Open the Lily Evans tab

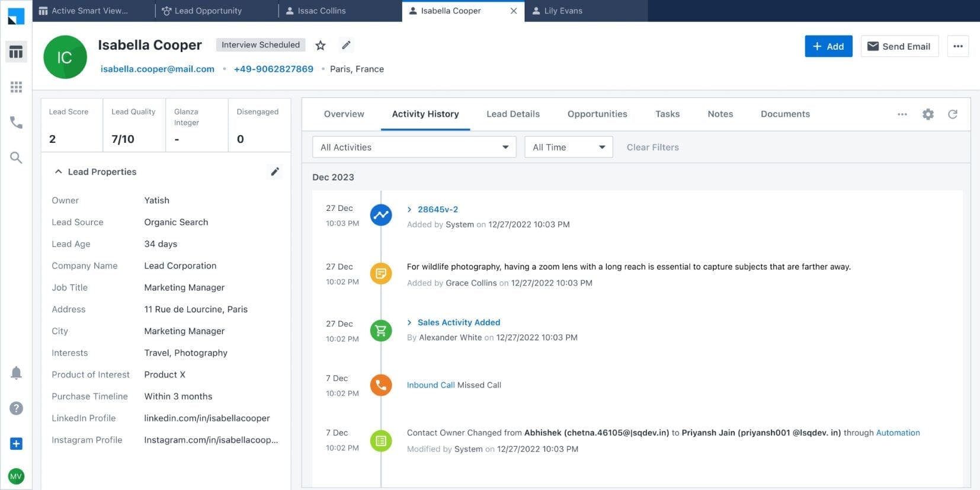tap(587, 11)
